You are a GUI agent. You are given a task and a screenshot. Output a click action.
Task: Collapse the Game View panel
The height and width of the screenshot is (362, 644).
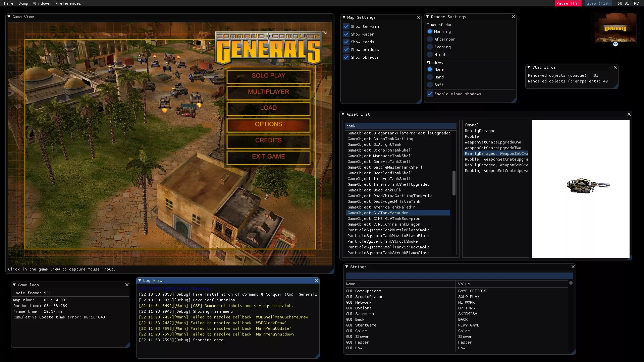pos(9,17)
